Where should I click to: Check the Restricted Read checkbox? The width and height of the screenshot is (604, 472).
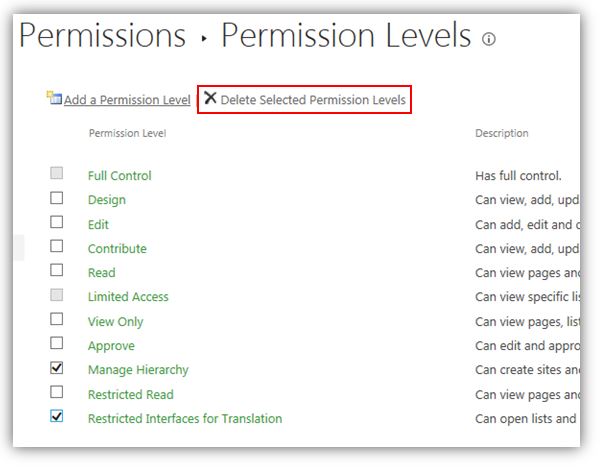tap(57, 392)
